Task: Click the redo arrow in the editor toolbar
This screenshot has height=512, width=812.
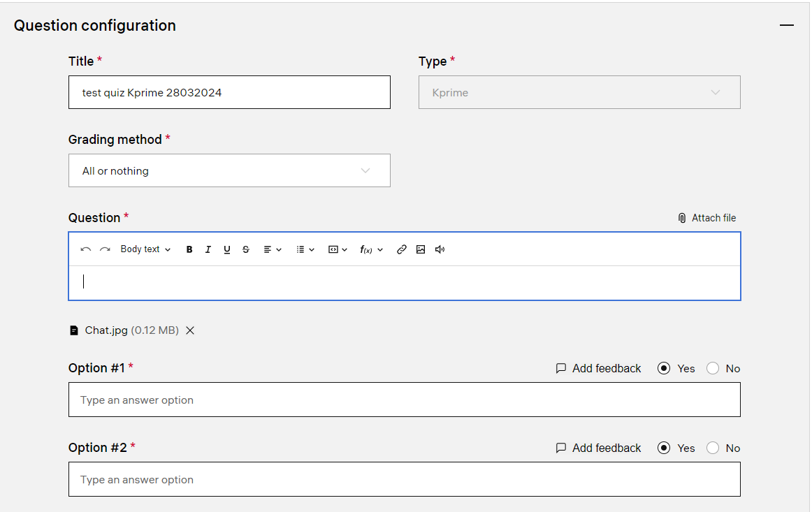Action: pyautogui.click(x=105, y=249)
